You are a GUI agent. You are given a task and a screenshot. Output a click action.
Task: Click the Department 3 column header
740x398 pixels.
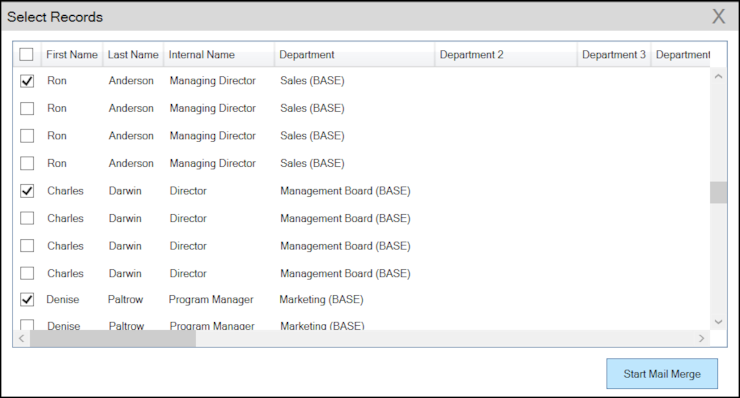point(614,55)
